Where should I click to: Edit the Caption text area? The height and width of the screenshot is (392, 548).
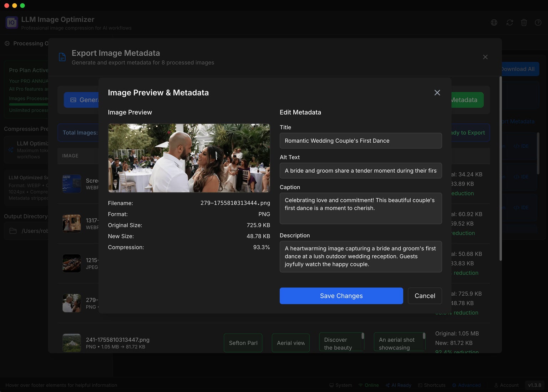pyautogui.click(x=361, y=209)
